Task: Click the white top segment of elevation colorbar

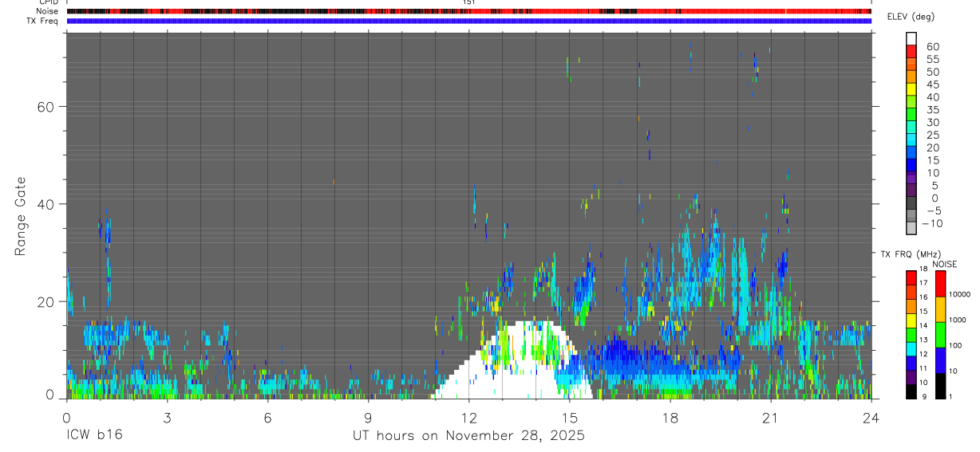Action: click(911, 37)
